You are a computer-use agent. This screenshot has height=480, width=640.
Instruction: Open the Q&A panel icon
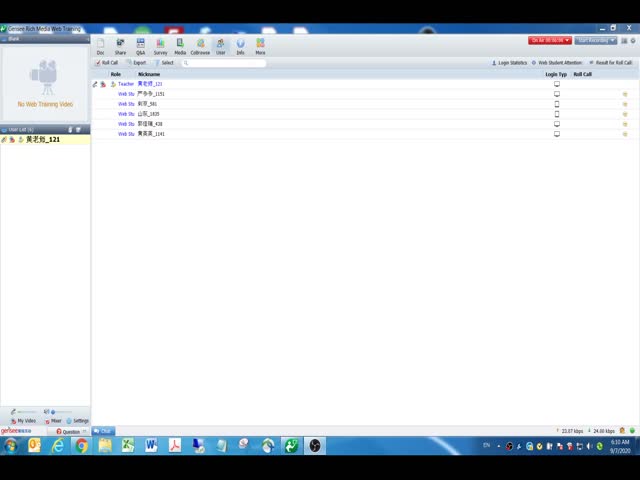[140, 46]
